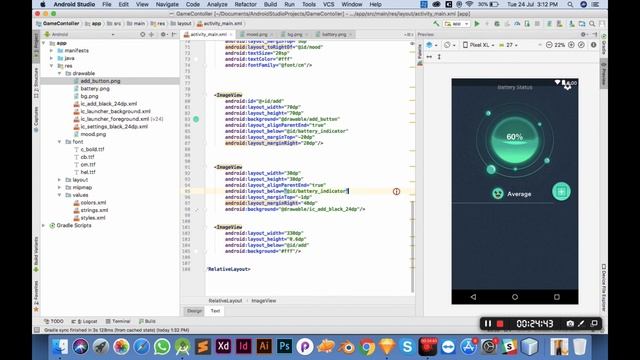Open the Terminal tool window

pyautogui.click(x=118, y=321)
